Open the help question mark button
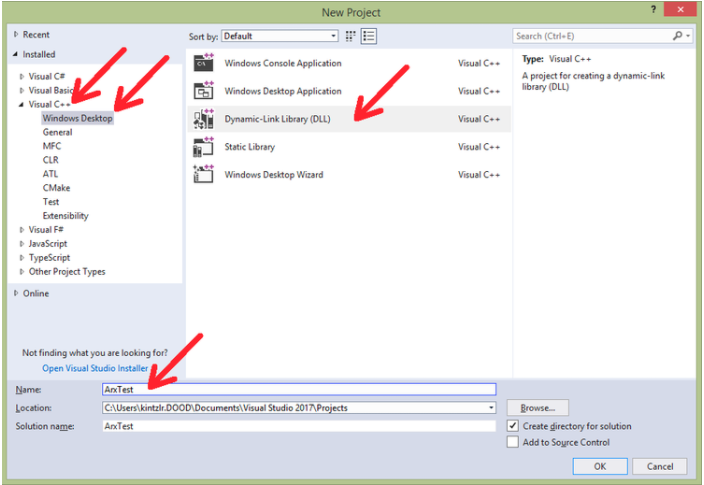This screenshot has width=704, height=485. (x=653, y=9)
